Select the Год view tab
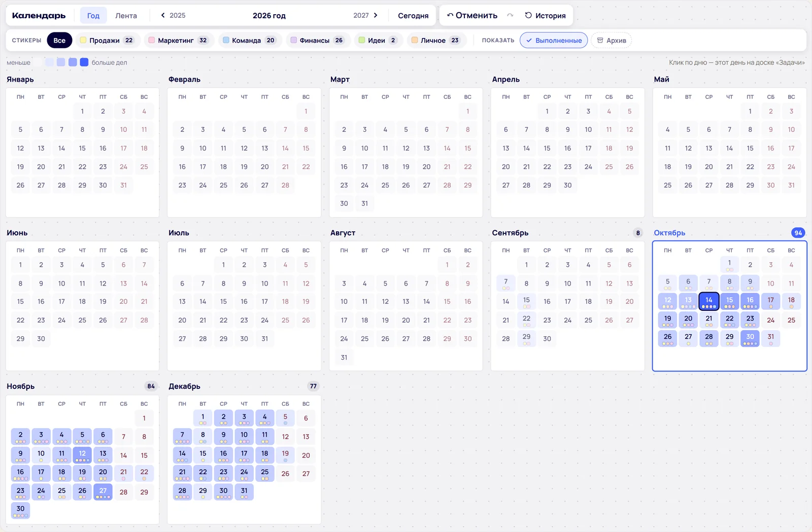Viewport: 812px width, 532px height. coord(93,15)
